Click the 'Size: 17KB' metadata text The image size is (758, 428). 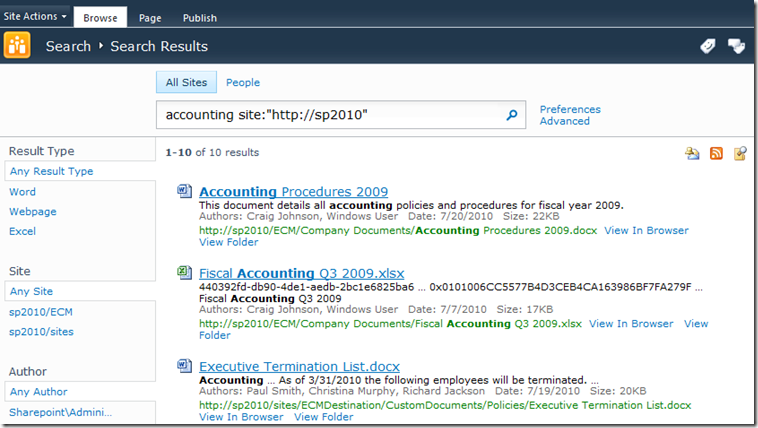[525, 310]
